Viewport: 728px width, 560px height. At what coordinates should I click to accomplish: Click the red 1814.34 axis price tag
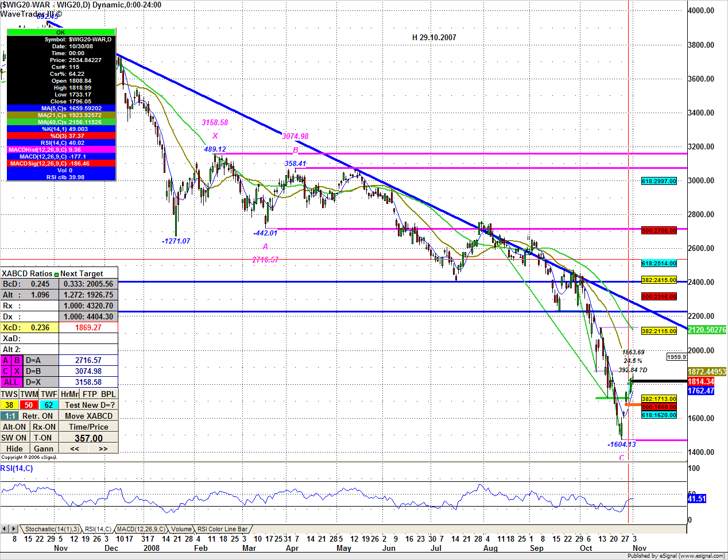tap(701, 381)
